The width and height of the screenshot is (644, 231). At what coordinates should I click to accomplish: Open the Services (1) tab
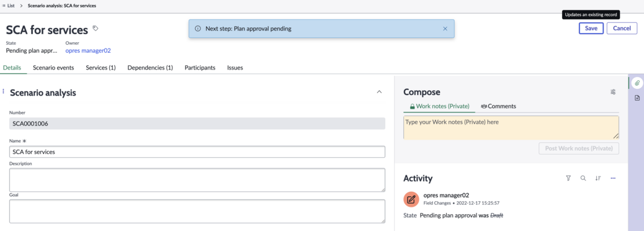click(101, 68)
